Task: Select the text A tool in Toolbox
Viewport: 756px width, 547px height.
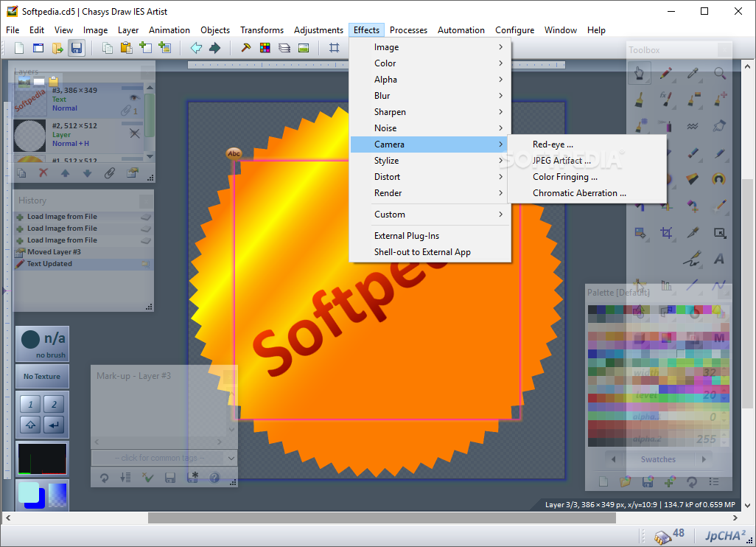Action: [719, 259]
